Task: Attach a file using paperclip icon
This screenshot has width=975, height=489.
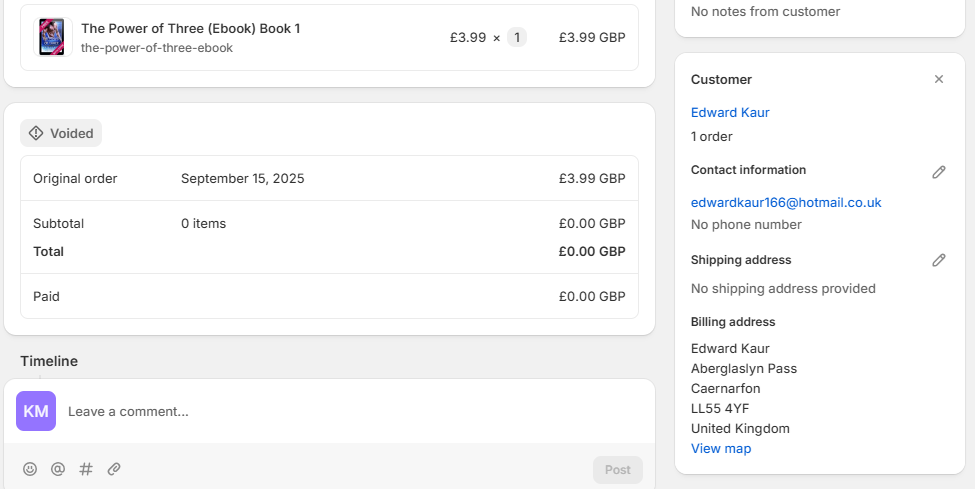Action: (114, 469)
